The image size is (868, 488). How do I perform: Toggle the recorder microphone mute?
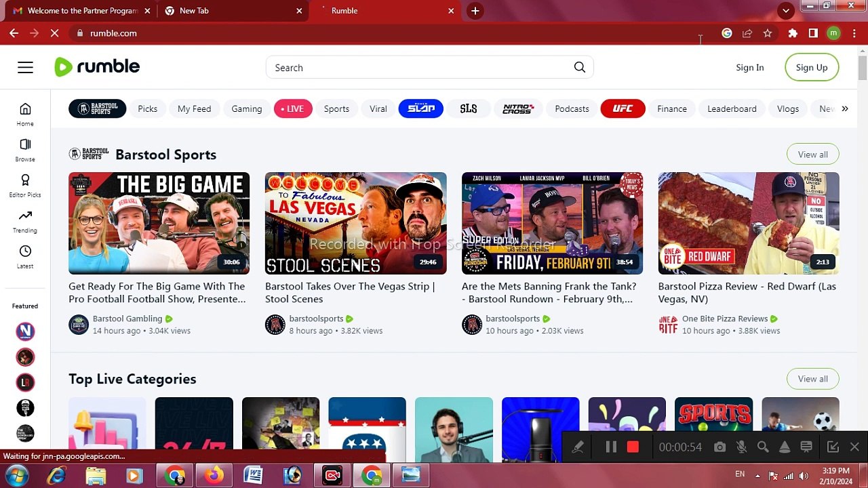741,447
